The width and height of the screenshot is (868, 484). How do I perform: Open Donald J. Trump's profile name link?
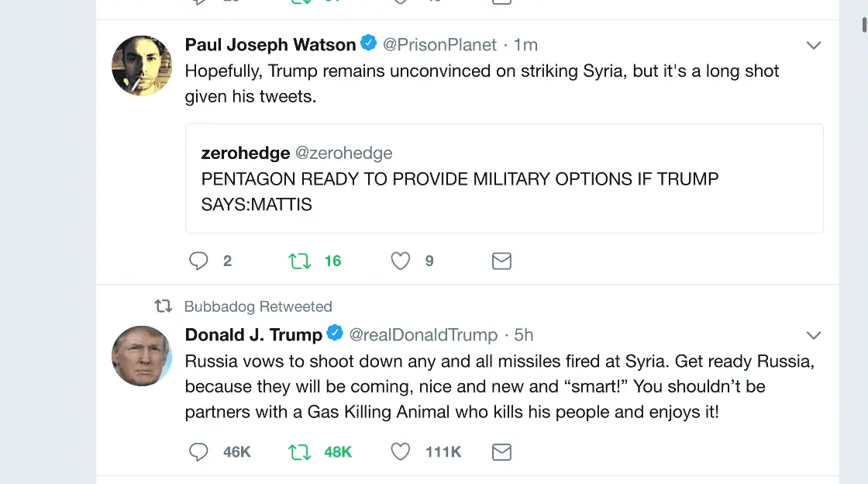[253, 335]
